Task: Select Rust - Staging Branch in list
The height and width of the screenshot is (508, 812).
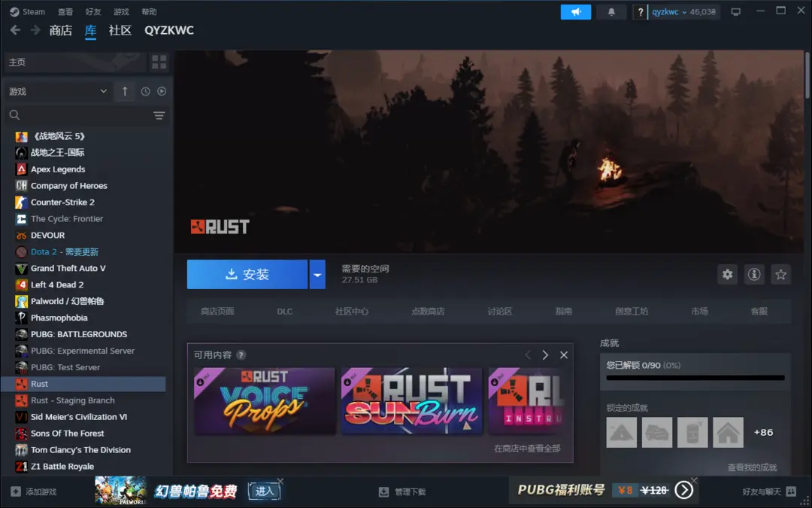Action: click(73, 400)
